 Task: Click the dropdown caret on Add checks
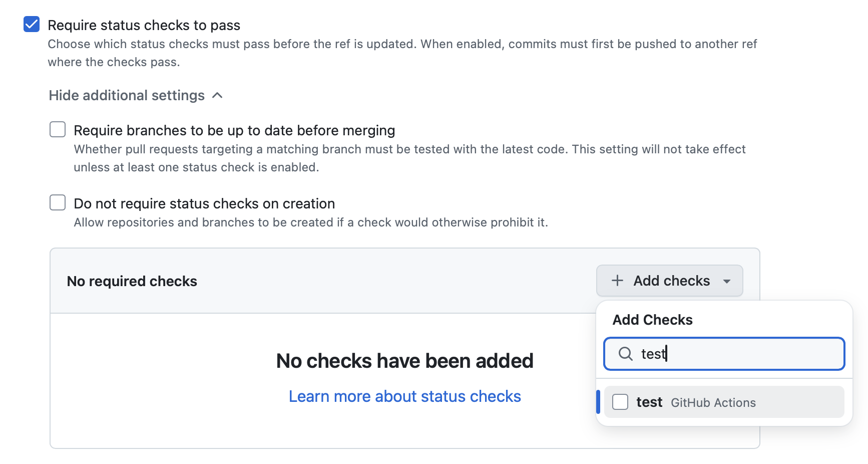click(727, 281)
